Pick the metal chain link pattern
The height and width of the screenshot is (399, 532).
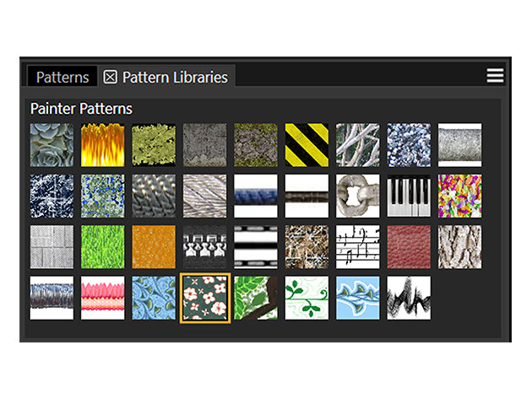(x=358, y=196)
